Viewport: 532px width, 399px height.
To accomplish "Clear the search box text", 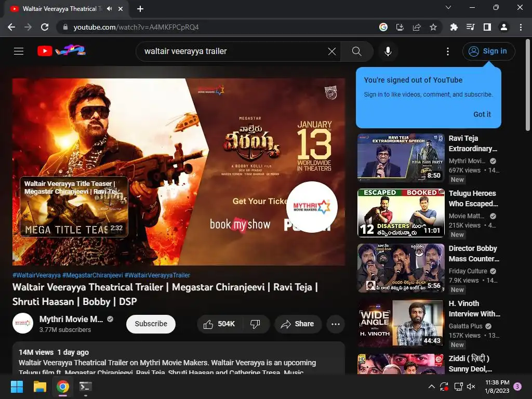I will pyautogui.click(x=332, y=51).
